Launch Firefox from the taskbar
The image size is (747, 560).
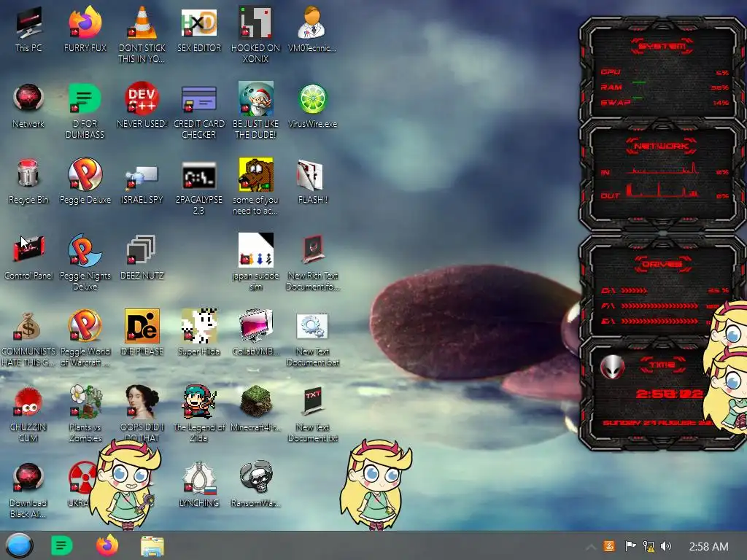[x=107, y=545]
